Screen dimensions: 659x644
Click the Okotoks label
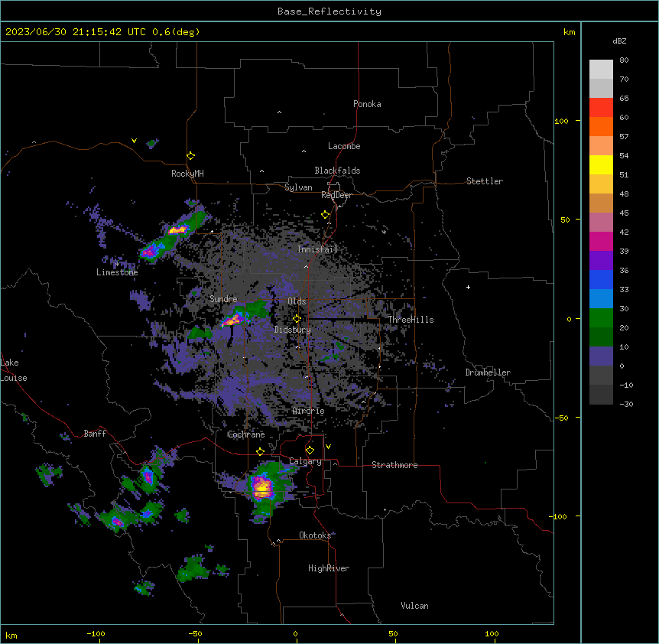(315, 535)
